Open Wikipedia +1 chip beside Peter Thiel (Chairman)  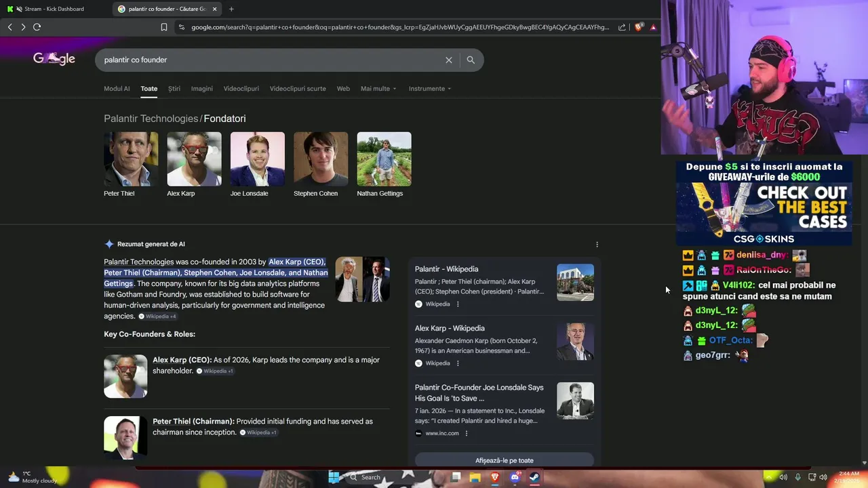[258, 432]
